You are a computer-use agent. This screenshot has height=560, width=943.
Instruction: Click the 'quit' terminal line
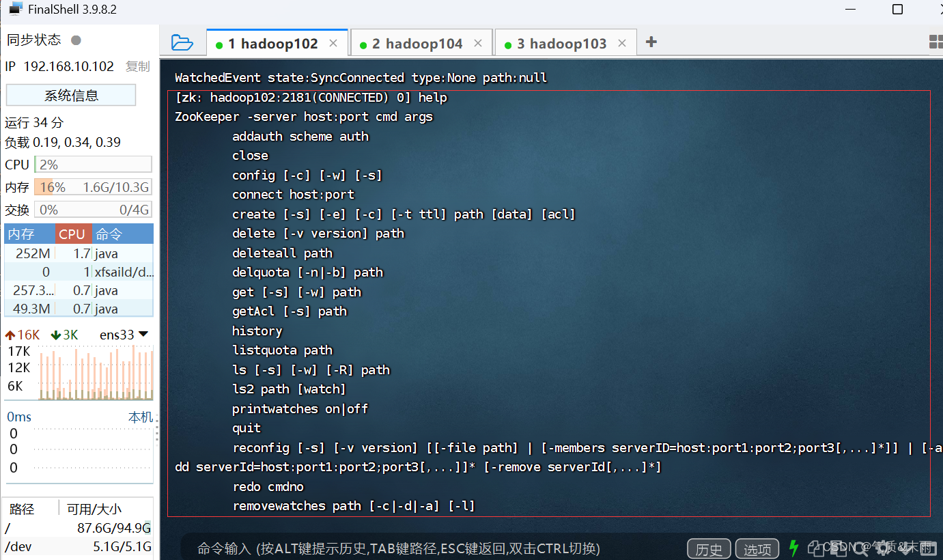click(247, 428)
